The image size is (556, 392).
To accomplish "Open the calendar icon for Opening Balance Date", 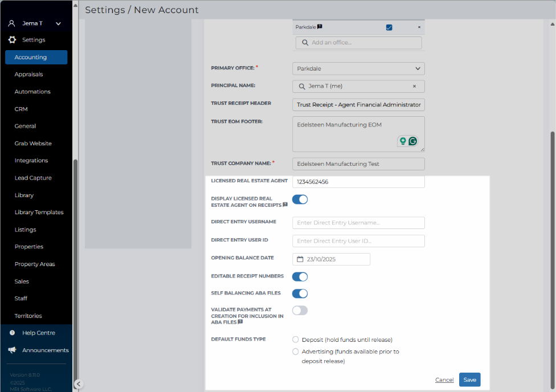I will coord(300,259).
